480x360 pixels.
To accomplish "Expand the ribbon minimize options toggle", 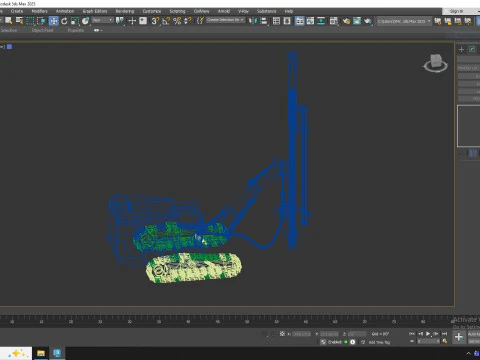I will [98, 30].
